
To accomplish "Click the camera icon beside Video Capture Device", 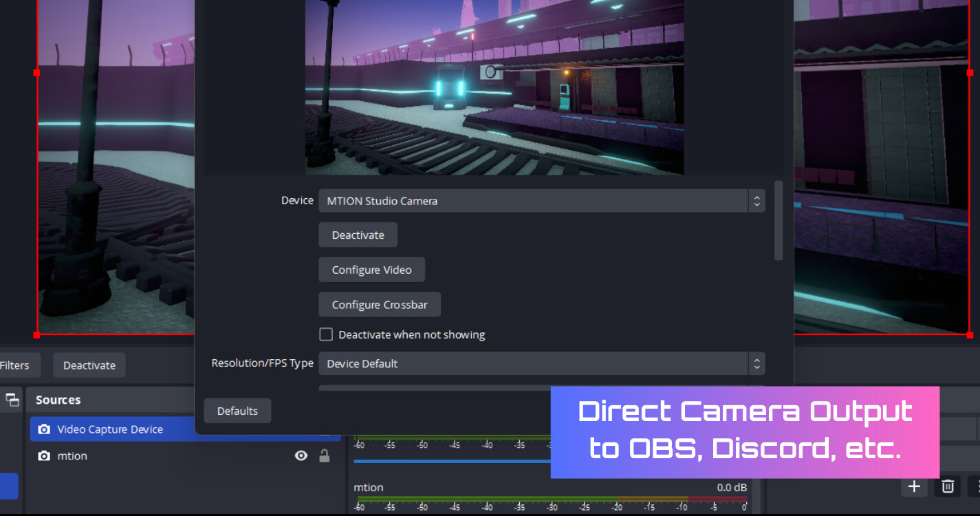I will point(43,429).
